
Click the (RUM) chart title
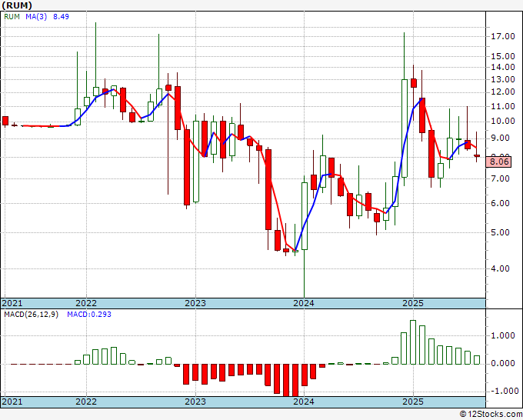pyautogui.click(x=17, y=5)
